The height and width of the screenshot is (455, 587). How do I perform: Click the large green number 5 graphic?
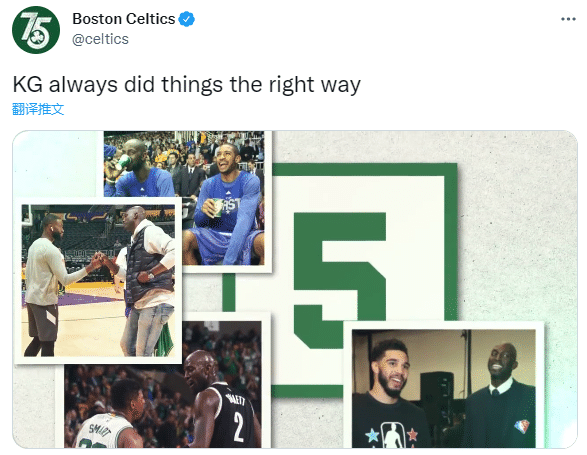pyautogui.click(x=340, y=280)
